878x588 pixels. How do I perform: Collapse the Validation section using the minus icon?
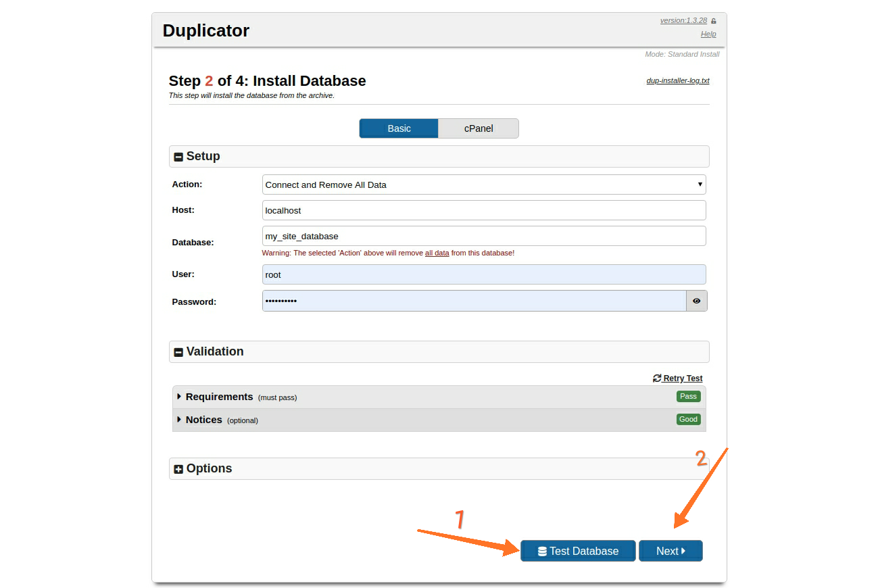178,352
